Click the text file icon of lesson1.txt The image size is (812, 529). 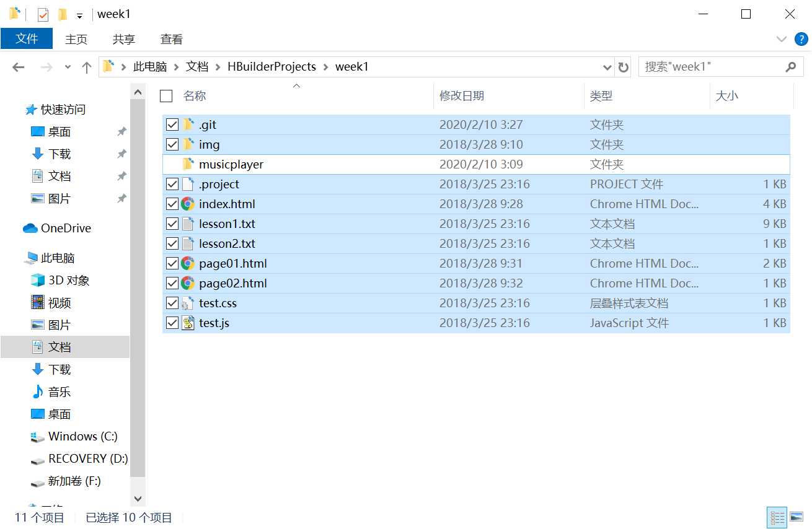[x=188, y=224]
